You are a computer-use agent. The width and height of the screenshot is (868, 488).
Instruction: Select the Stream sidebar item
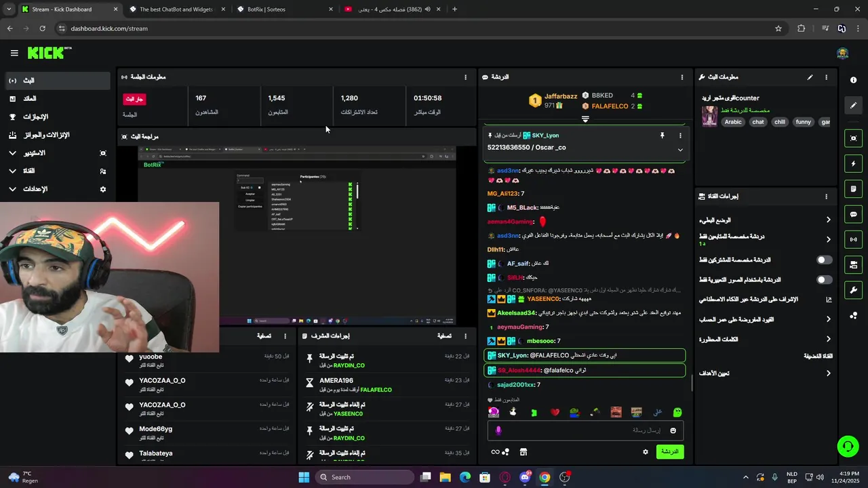pyautogui.click(x=57, y=81)
